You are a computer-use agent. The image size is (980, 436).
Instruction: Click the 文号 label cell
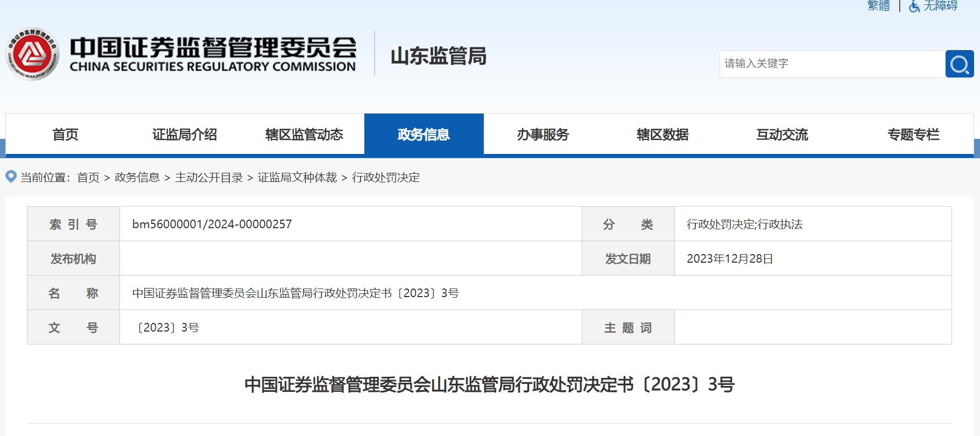pos(73,327)
